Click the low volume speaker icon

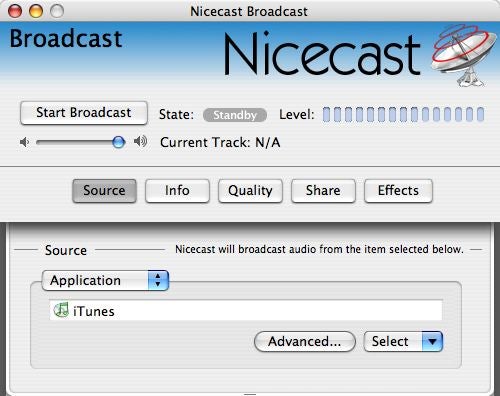click(24, 142)
